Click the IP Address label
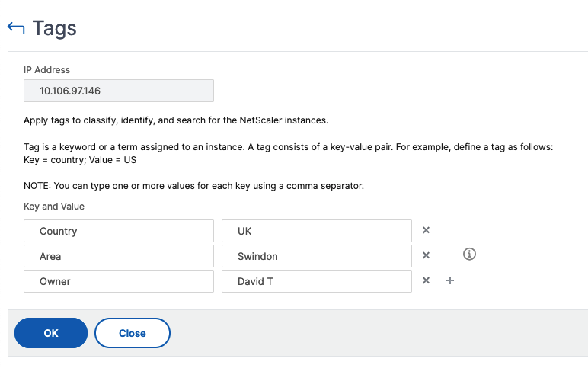The height and width of the screenshot is (381, 588). (47, 70)
